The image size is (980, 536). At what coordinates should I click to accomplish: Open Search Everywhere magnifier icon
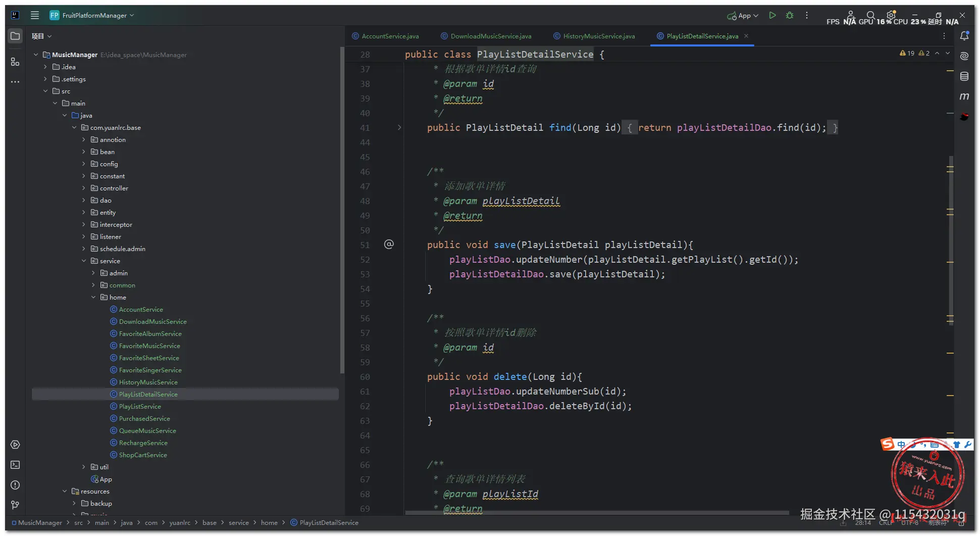tap(870, 15)
